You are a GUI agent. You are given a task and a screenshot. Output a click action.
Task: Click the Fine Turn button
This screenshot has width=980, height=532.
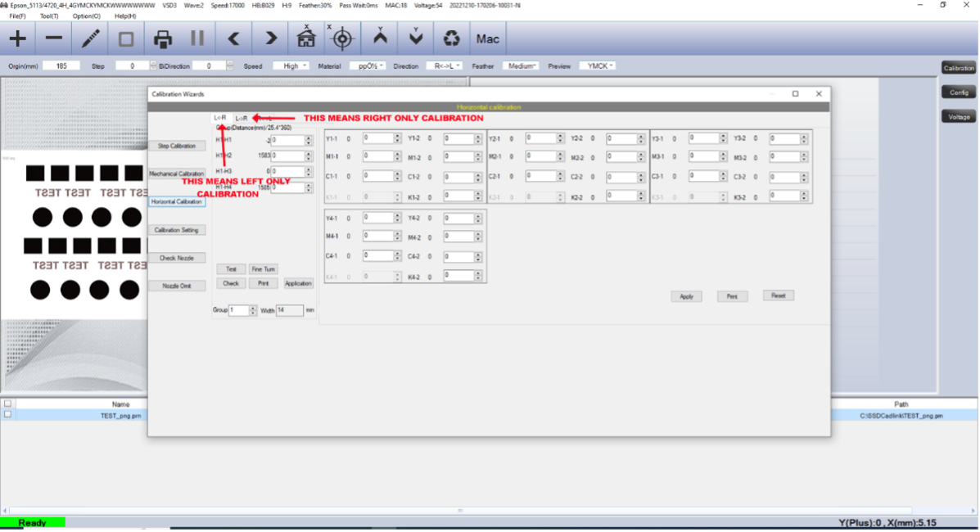(x=264, y=268)
